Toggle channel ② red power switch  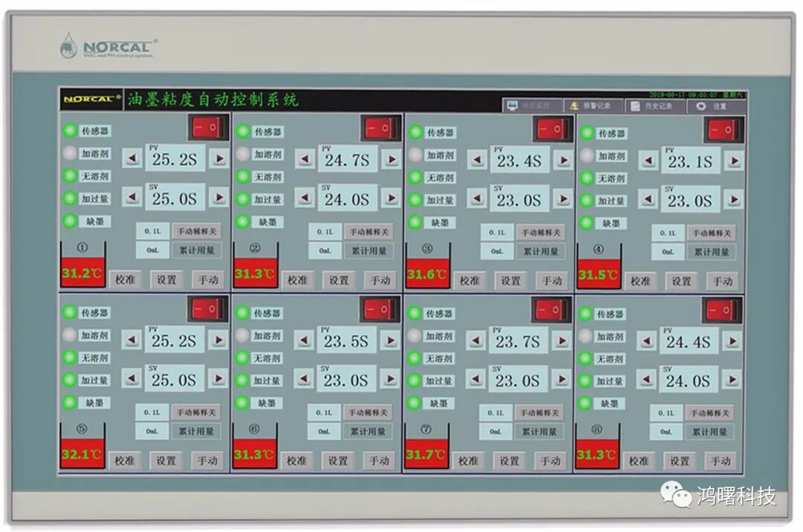pyautogui.click(x=381, y=128)
